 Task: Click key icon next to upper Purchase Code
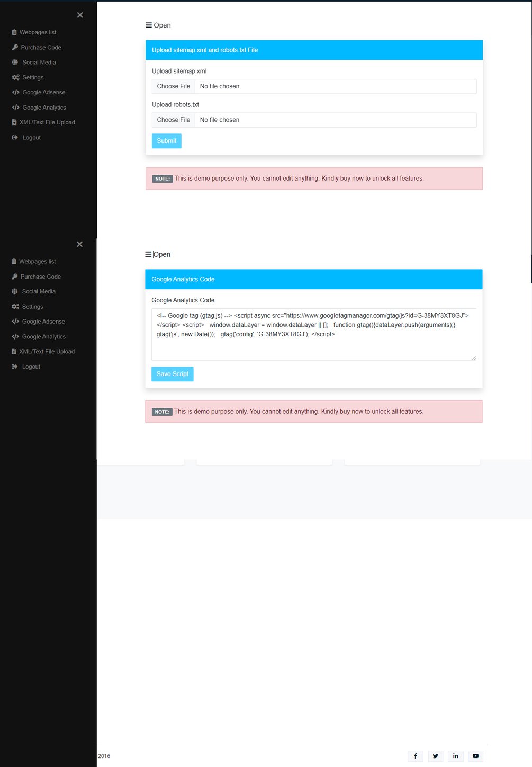tap(15, 47)
